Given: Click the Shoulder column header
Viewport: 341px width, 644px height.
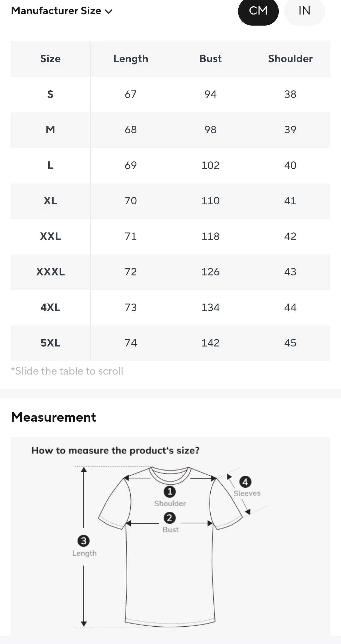Looking at the screenshot, I should (290, 59).
